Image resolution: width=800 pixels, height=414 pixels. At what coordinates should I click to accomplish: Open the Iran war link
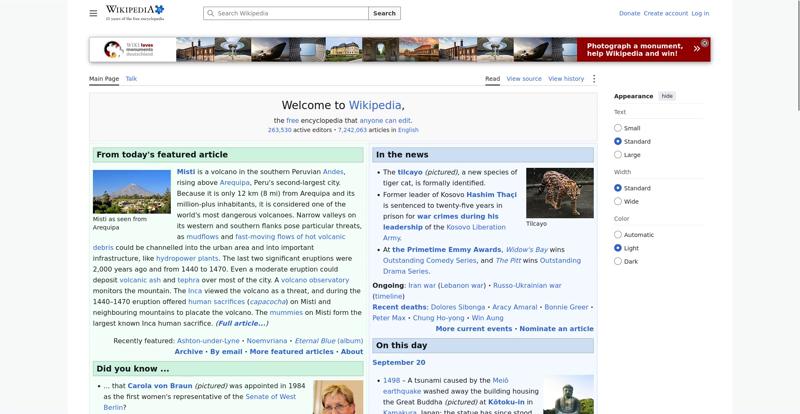pos(422,285)
